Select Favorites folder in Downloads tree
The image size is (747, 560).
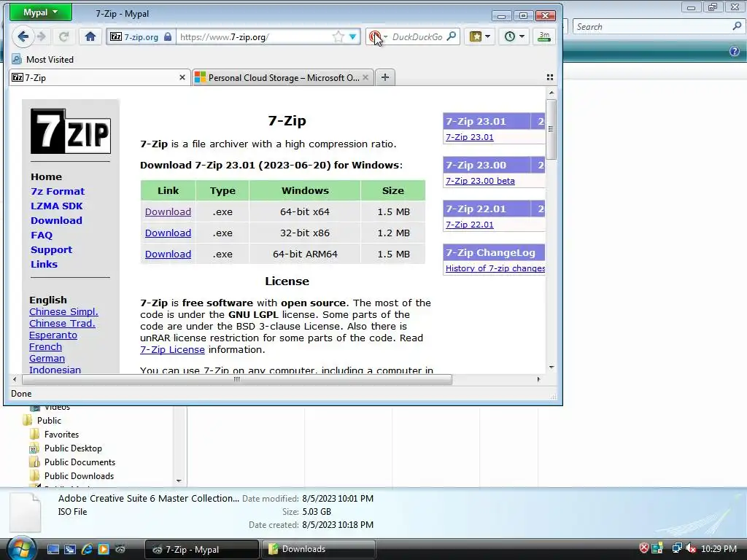(x=61, y=435)
